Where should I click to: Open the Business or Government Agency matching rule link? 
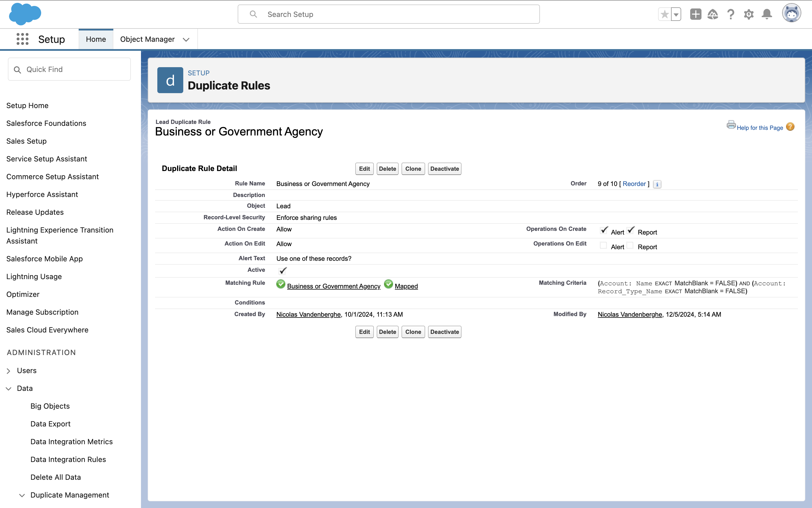click(x=334, y=286)
